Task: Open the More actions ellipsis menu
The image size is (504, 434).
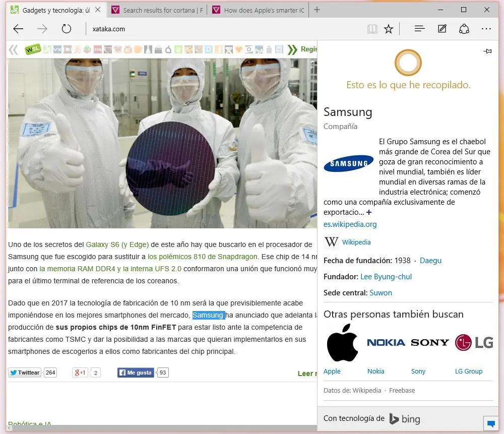Action: point(486,29)
